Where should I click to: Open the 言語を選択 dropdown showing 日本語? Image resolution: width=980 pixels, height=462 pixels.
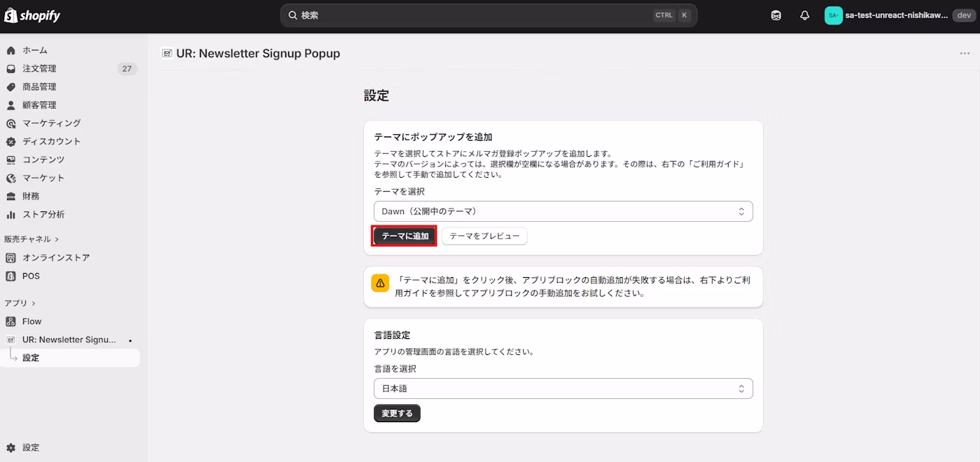(x=563, y=388)
